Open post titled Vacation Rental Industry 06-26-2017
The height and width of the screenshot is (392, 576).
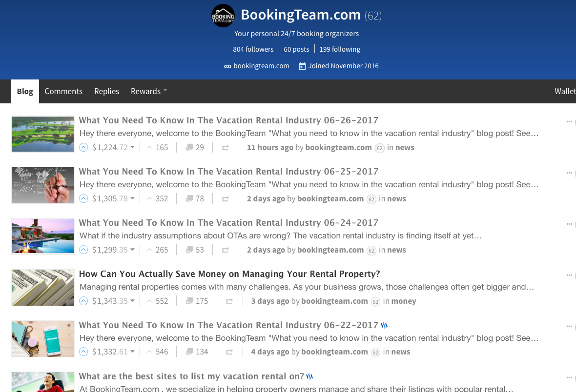click(x=228, y=120)
